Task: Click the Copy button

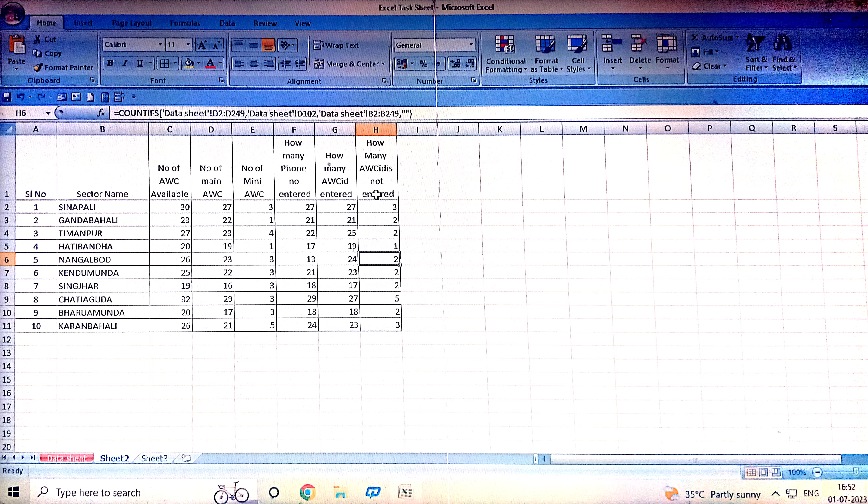Action: tap(48, 53)
